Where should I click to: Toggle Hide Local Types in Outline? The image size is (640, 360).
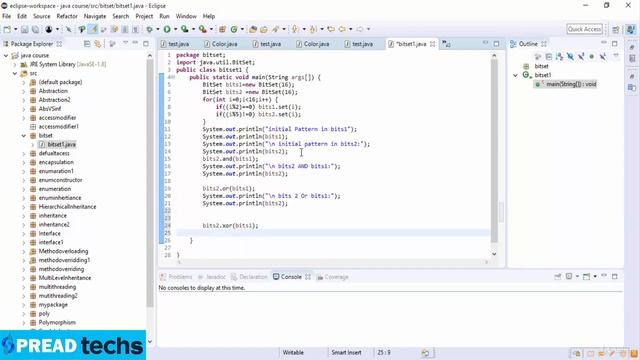pos(602,56)
